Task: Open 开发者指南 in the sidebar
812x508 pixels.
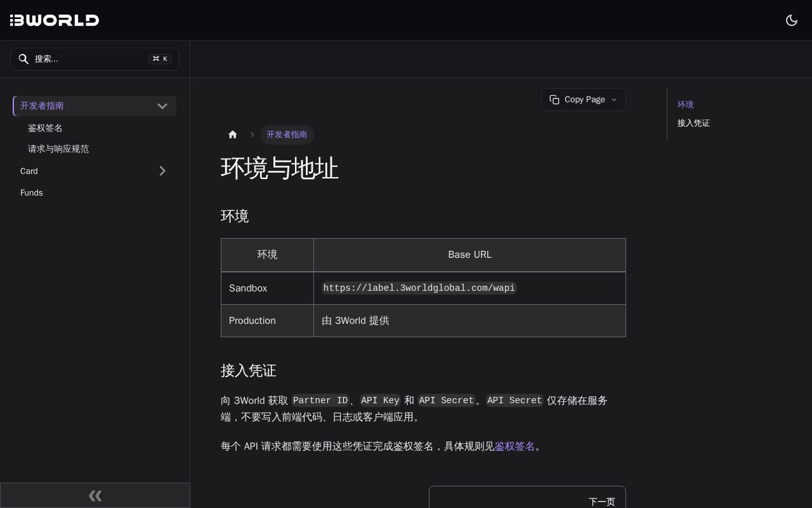Action: click(42, 106)
